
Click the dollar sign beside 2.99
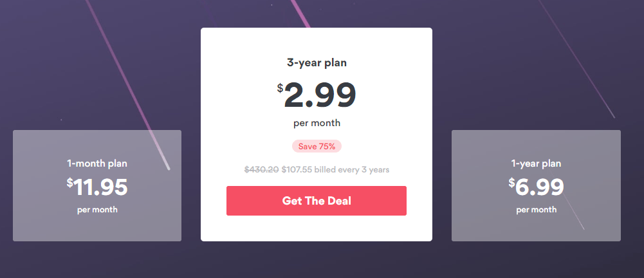point(280,88)
